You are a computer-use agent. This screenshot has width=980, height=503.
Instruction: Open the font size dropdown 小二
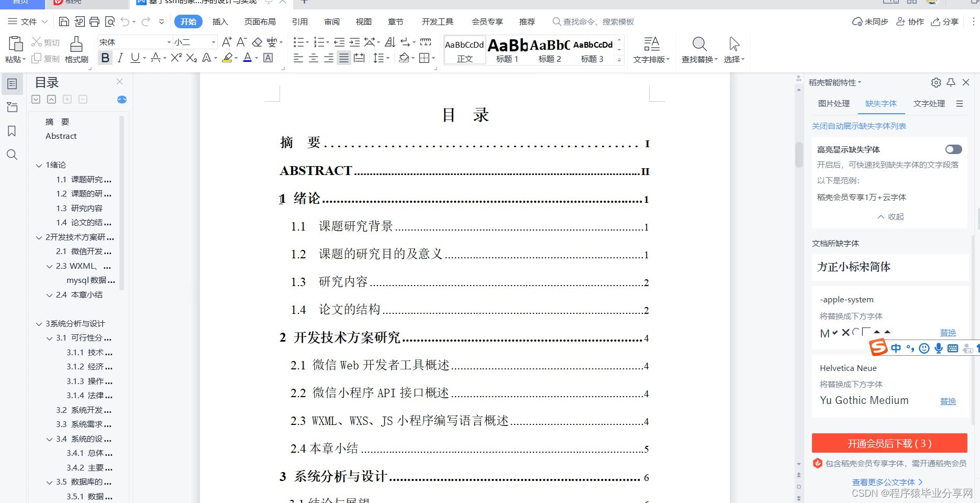point(214,42)
